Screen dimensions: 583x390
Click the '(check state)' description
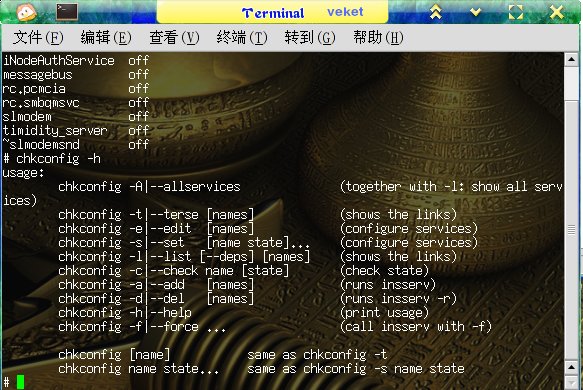coord(384,271)
